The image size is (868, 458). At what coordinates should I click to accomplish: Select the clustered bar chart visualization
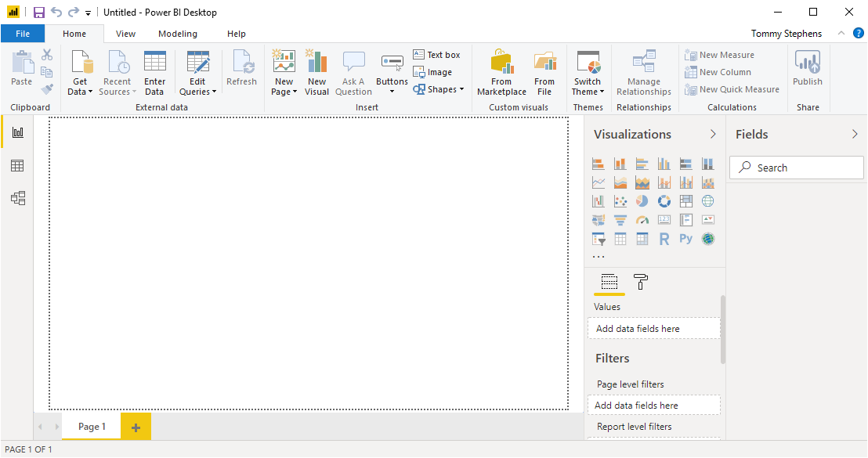[642, 164]
